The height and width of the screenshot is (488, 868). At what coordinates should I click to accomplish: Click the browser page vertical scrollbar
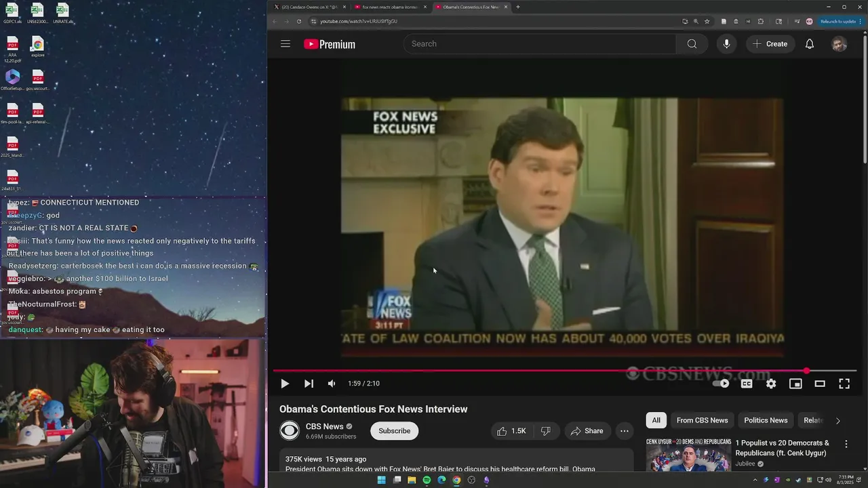tap(865, 98)
